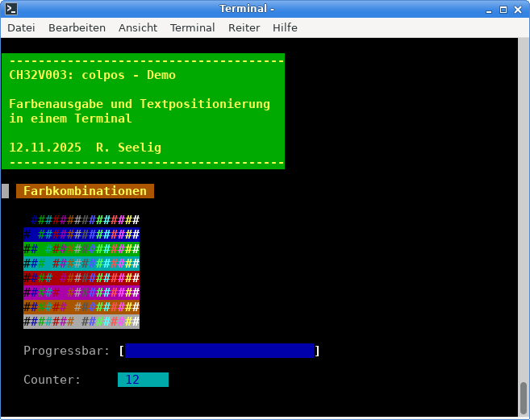This screenshot has height=420, width=530.
Task: Close the Terminal window
Action: click(x=519, y=9)
